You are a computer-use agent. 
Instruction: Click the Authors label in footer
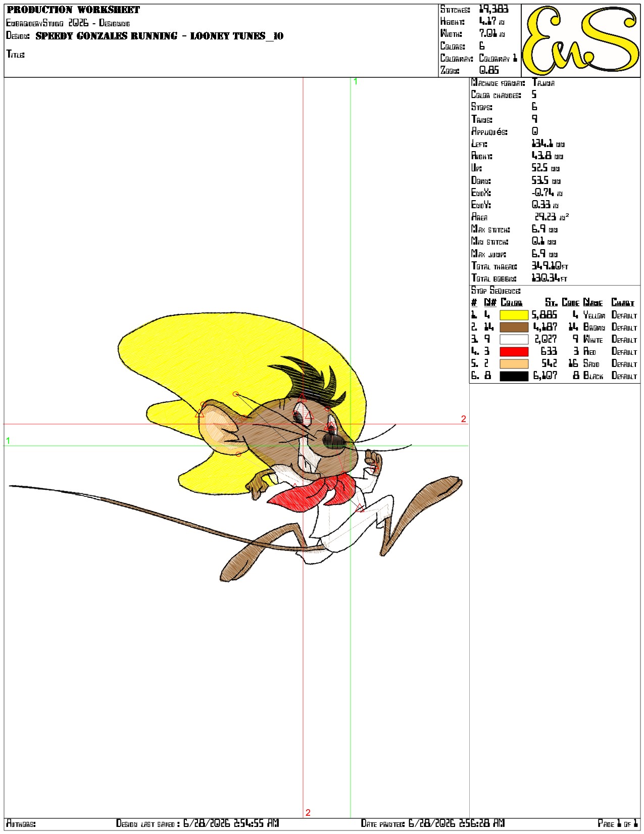pos(21,823)
